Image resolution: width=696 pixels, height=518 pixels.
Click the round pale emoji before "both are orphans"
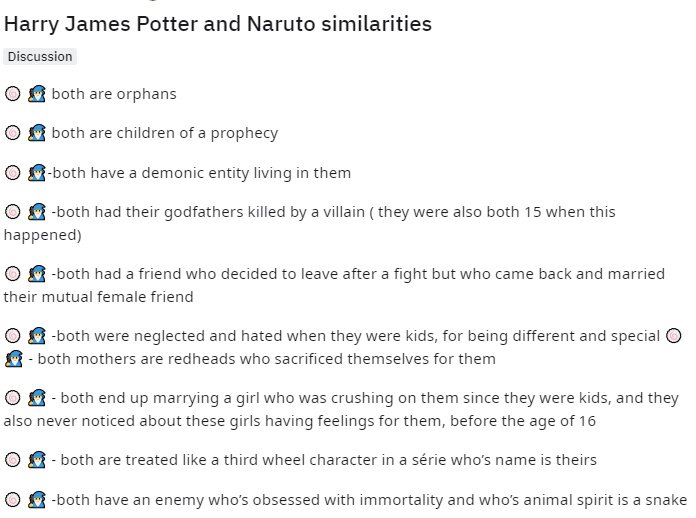pos(13,94)
